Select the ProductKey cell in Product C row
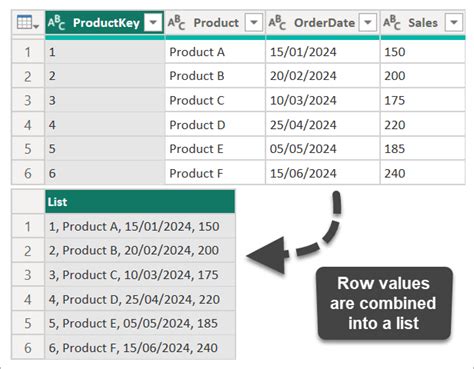Viewport: 474px width, 369px height. [105, 100]
